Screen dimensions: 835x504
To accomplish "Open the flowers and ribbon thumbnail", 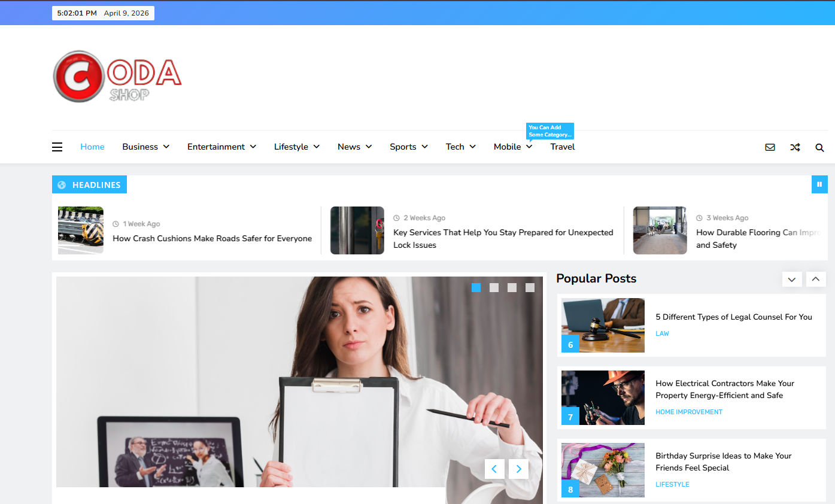I will (603, 470).
